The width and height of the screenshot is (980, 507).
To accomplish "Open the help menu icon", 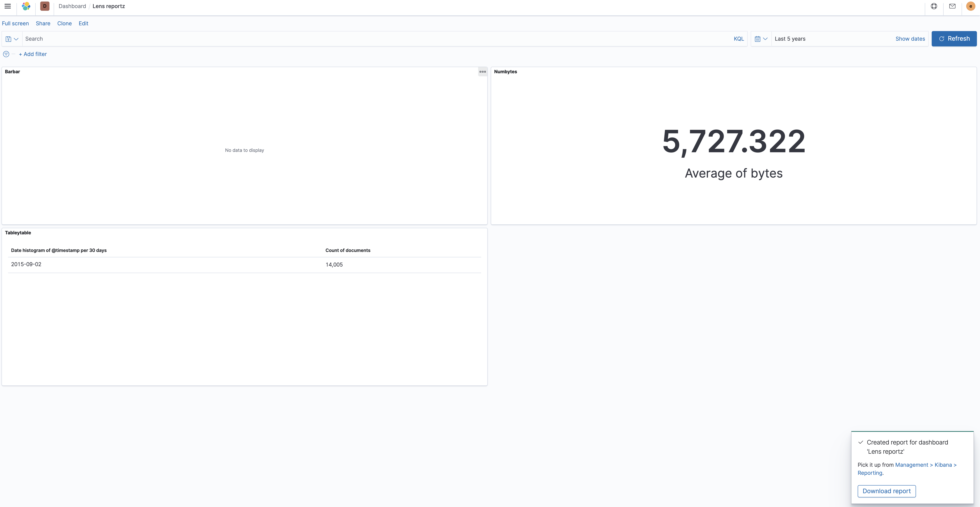I will (x=934, y=6).
